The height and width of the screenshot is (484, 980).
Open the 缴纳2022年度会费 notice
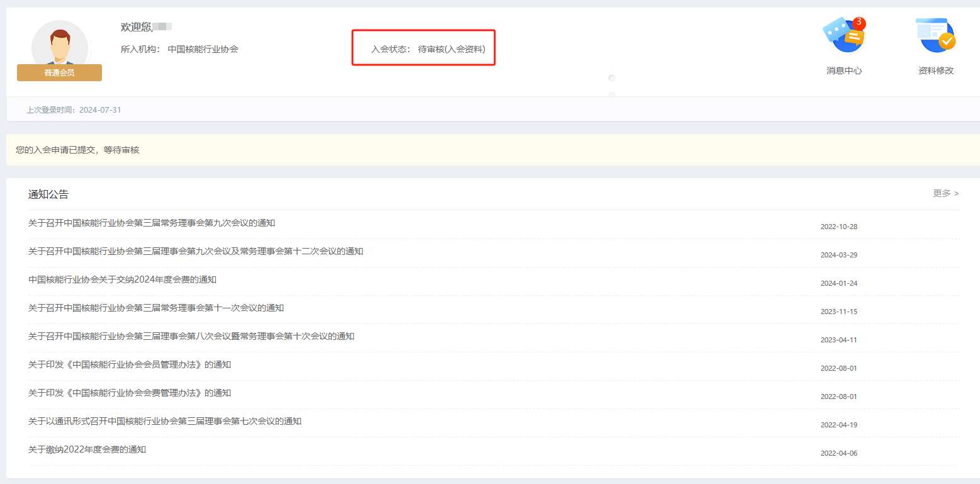[x=87, y=449]
